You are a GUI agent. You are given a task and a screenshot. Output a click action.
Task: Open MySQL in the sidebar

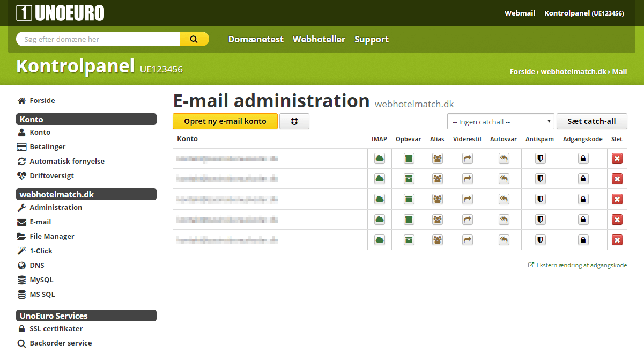coord(35,280)
